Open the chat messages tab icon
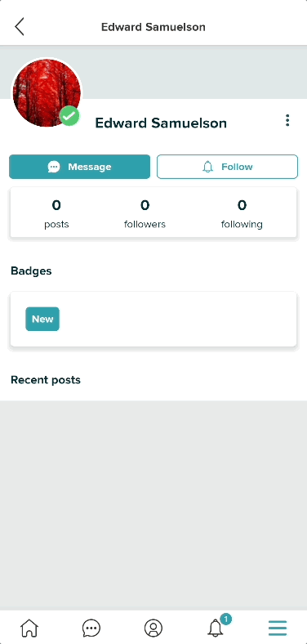This screenshot has width=307, height=644. 91,628
